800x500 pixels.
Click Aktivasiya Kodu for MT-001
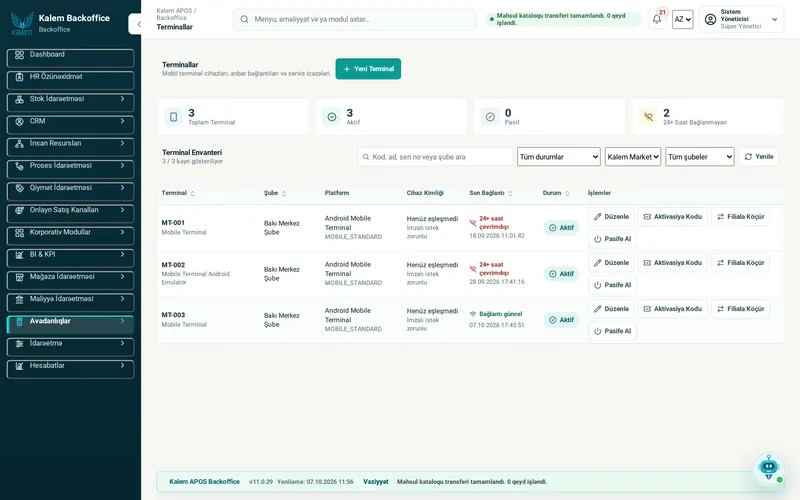[x=672, y=217]
